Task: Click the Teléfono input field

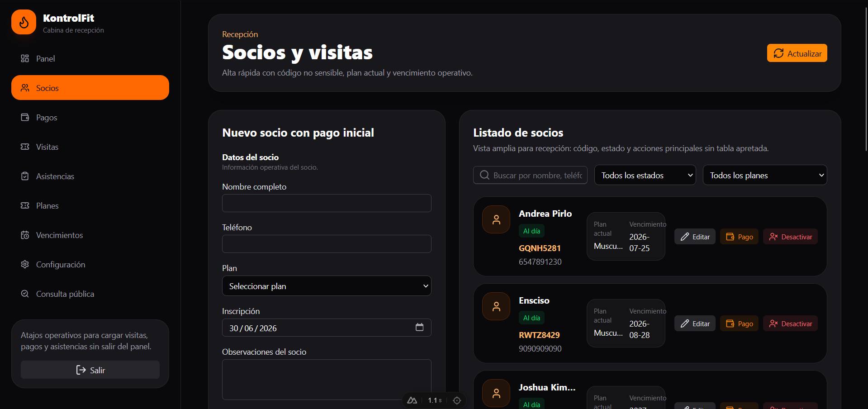Action: tap(327, 244)
